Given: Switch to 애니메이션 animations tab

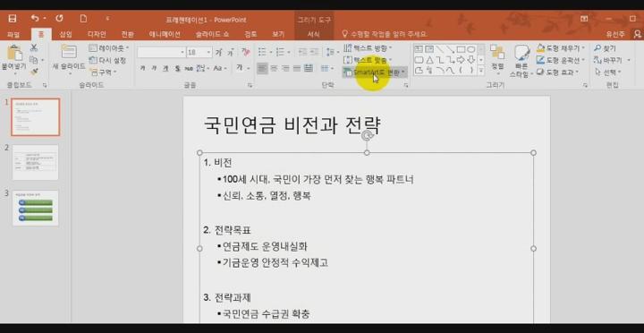Looking at the screenshot, I should [165, 34].
